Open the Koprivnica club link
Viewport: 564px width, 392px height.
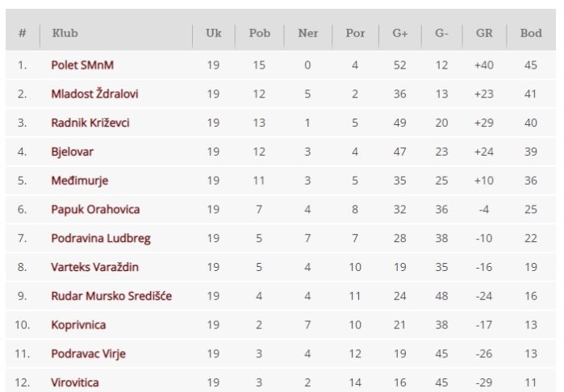click(78, 325)
